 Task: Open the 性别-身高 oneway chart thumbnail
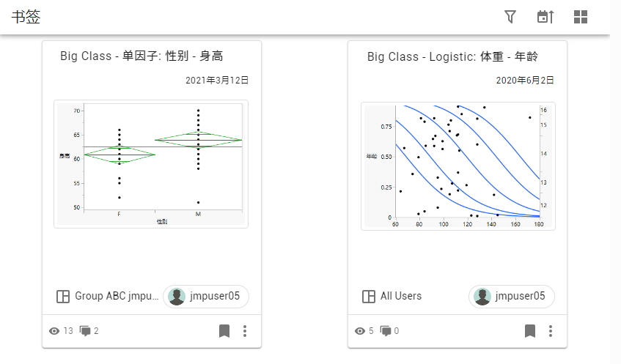151,164
